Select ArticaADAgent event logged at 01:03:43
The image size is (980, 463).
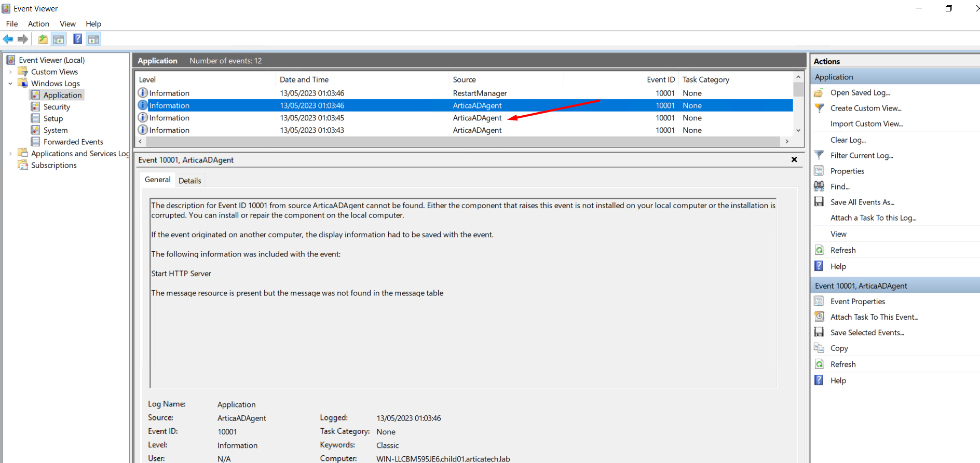point(464,130)
